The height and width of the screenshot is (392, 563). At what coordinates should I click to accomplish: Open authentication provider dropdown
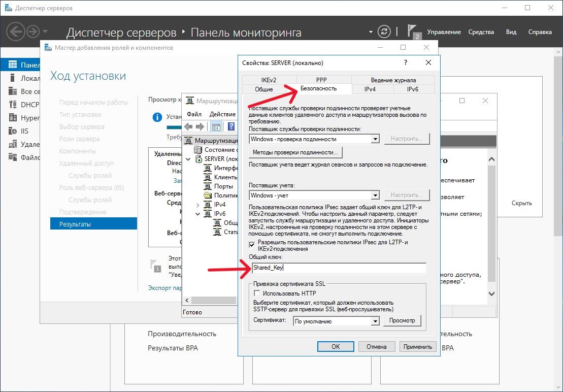coord(375,139)
